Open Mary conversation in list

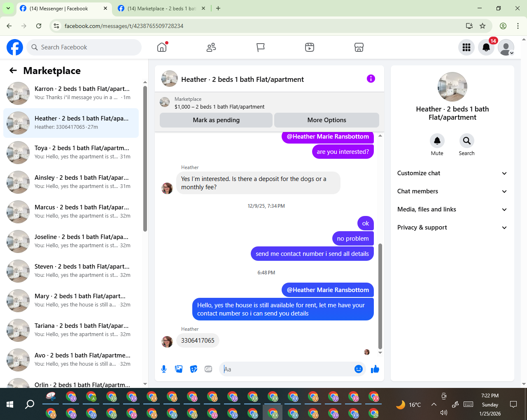click(x=71, y=301)
